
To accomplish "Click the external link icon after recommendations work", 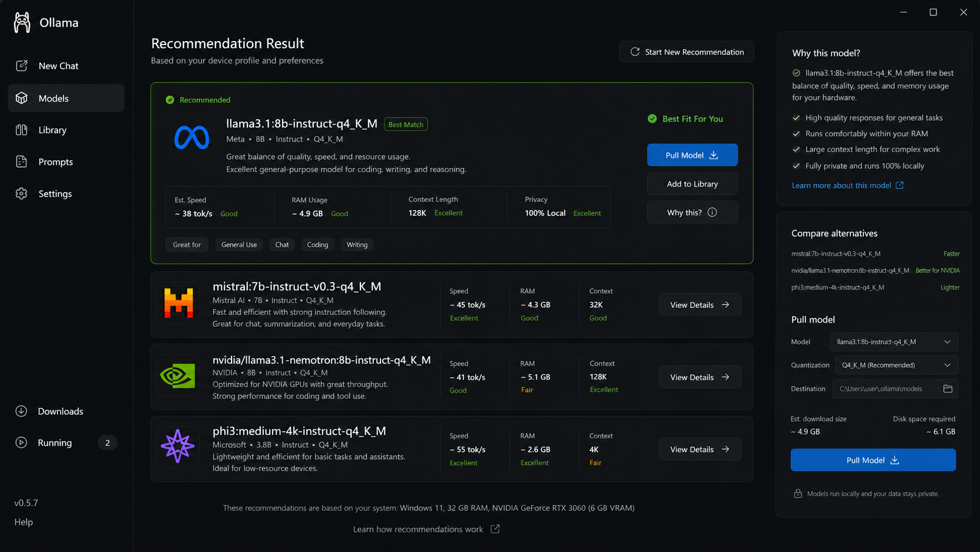I will tap(495, 529).
